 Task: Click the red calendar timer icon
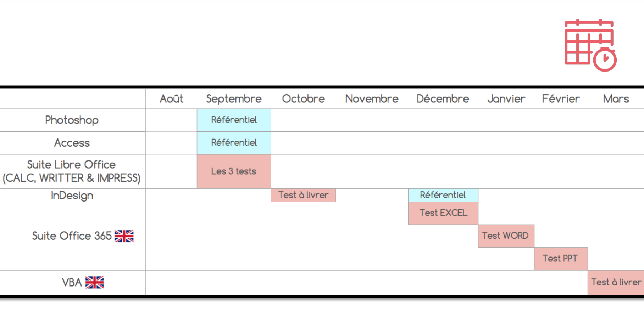(590, 45)
